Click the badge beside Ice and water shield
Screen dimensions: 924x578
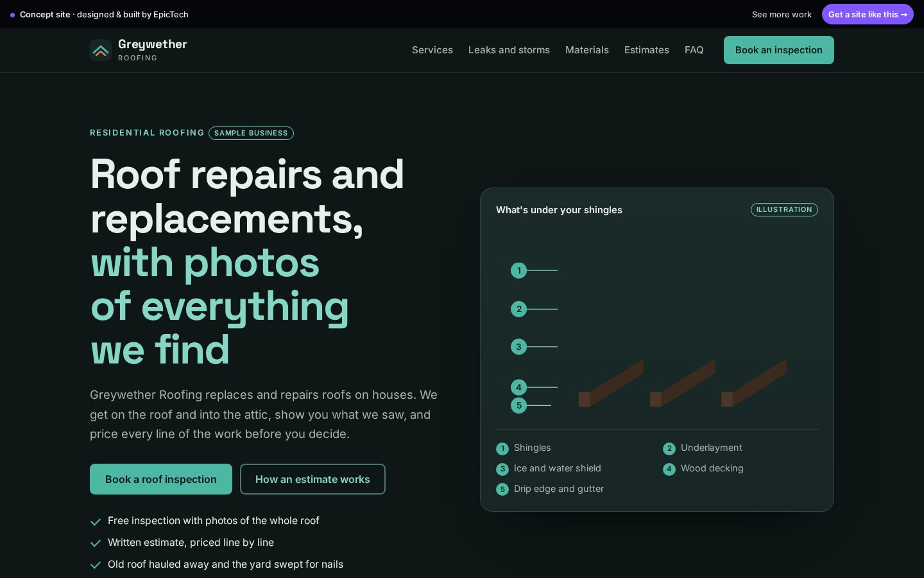pyautogui.click(x=502, y=469)
